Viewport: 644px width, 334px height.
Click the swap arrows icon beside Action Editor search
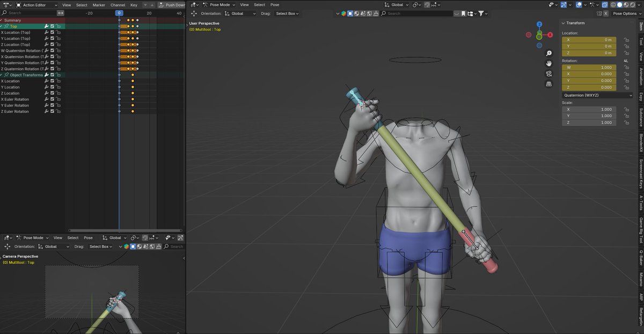60,13
